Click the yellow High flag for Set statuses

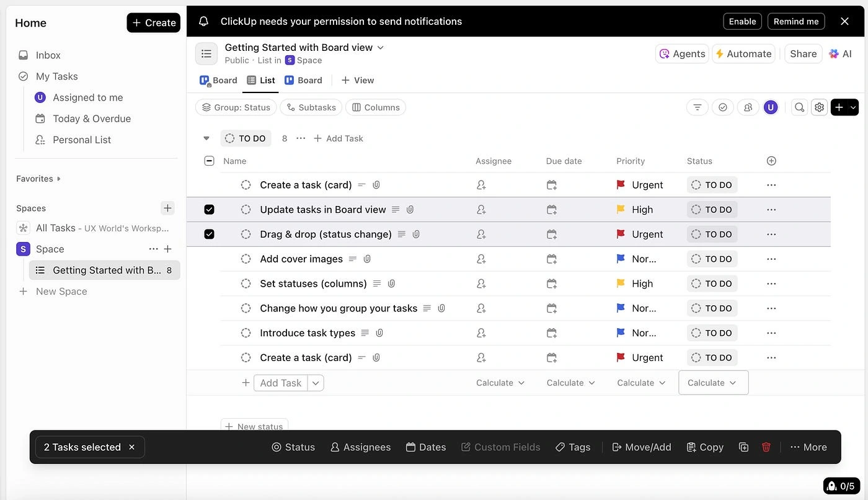(621, 283)
